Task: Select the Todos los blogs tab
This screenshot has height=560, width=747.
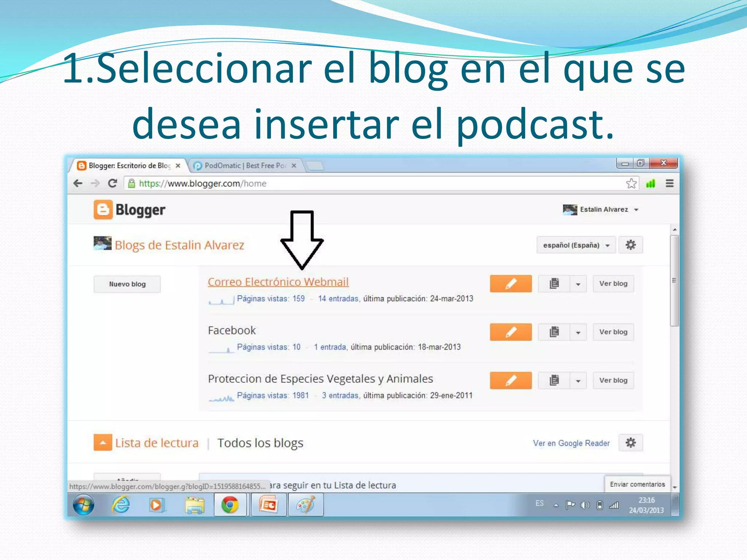Action: [260, 443]
